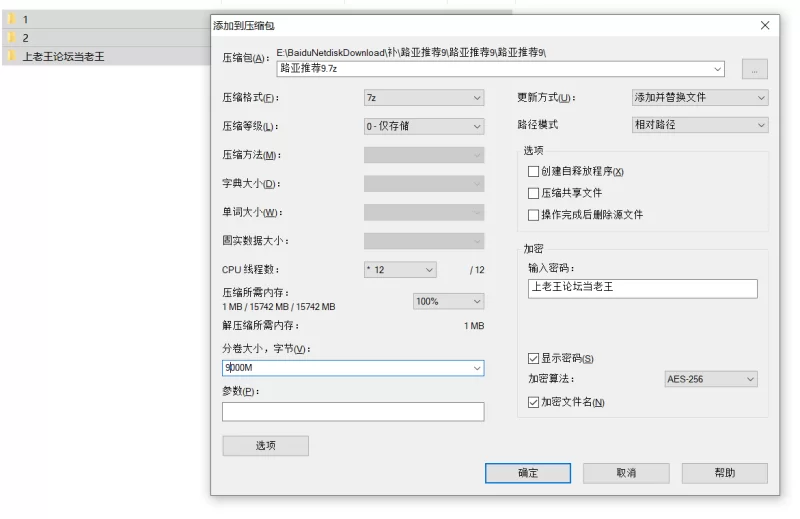The height and width of the screenshot is (519, 800).
Task: Click folder icon of 上老王论坛当老王
Action: 12,56
